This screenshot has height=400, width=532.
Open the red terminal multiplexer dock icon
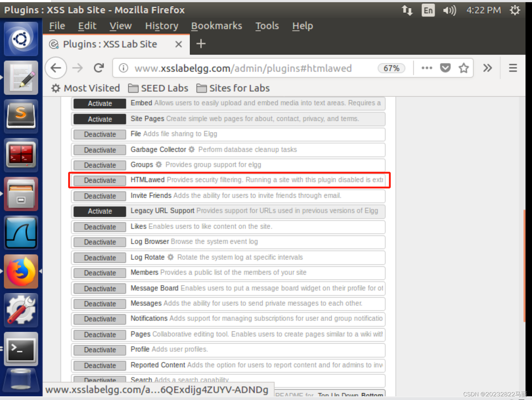coord(21,155)
